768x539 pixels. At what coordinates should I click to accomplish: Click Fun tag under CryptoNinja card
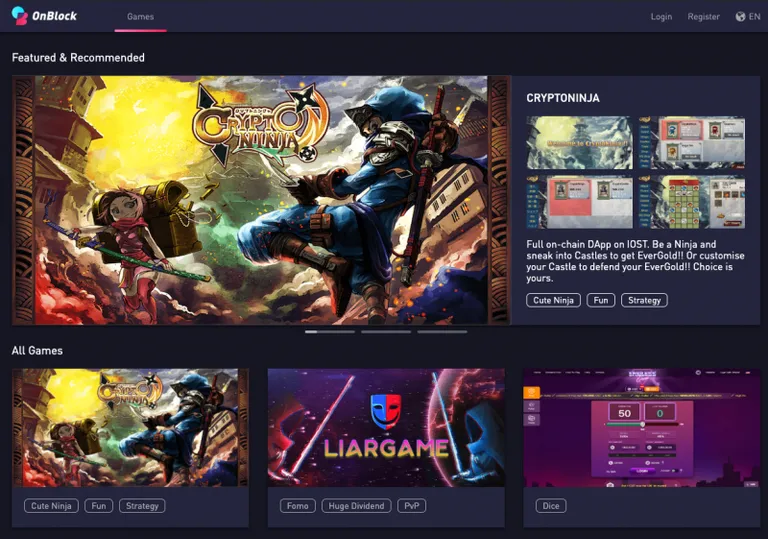tap(99, 506)
